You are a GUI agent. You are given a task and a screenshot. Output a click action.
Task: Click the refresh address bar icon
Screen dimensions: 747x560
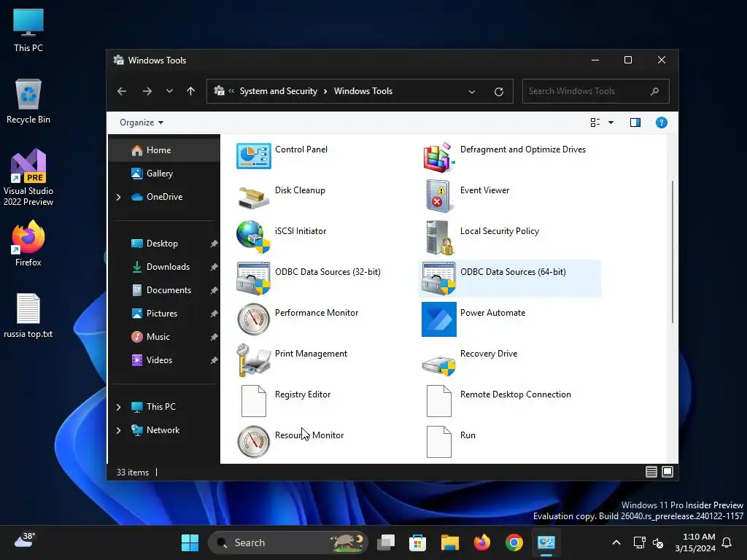[498, 91]
